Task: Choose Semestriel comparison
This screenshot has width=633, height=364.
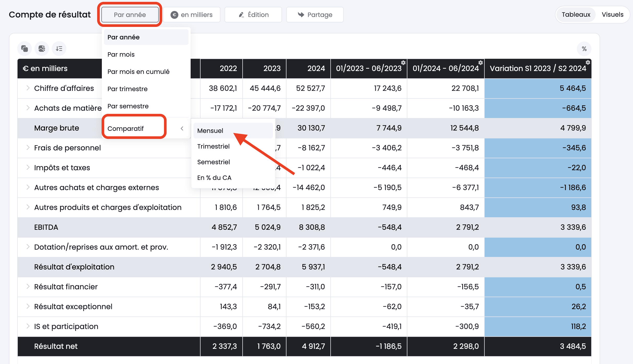Action: click(x=233, y=162)
